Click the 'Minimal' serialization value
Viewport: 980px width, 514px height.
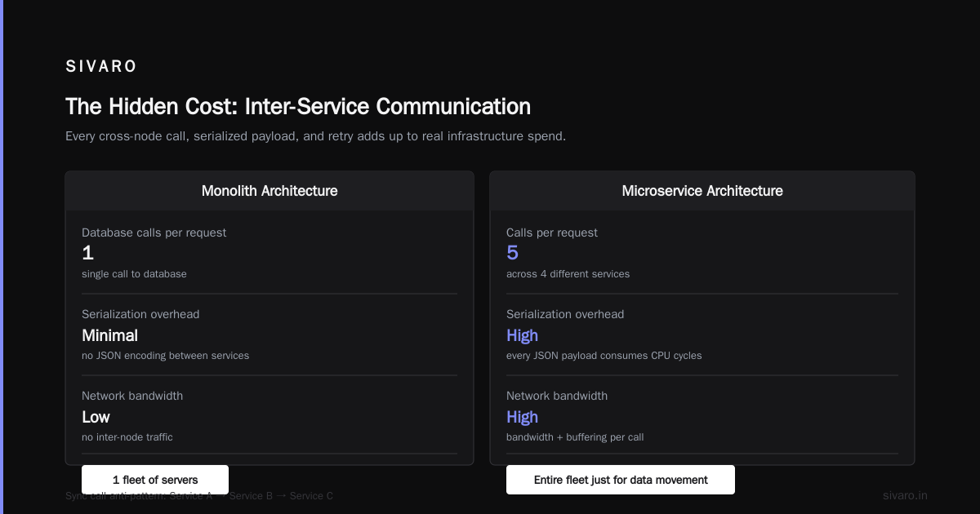point(109,335)
